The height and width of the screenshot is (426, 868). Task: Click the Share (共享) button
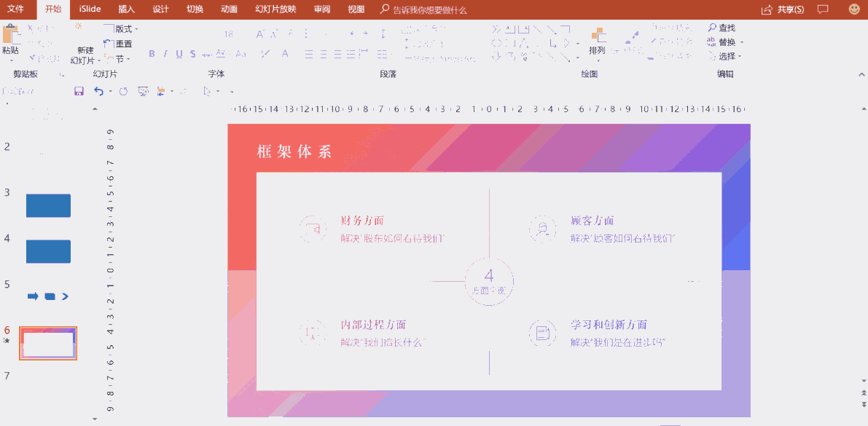point(783,9)
